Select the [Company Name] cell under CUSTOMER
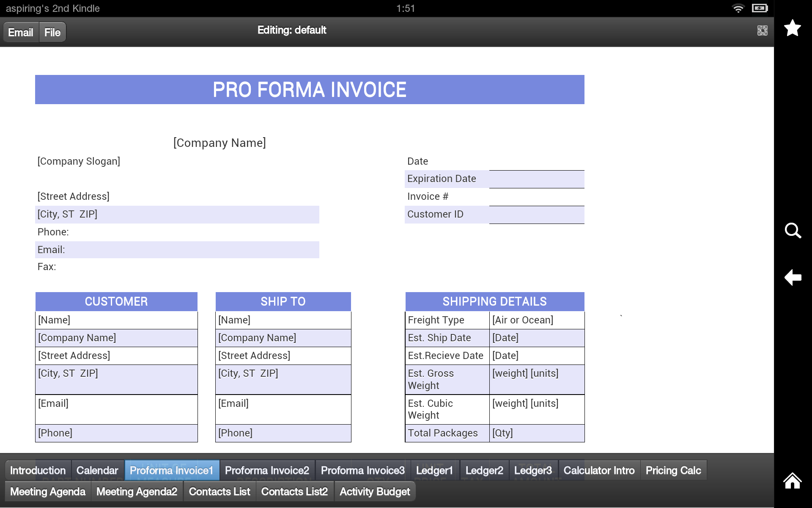Screen dimensions: 812x508 pos(116,337)
